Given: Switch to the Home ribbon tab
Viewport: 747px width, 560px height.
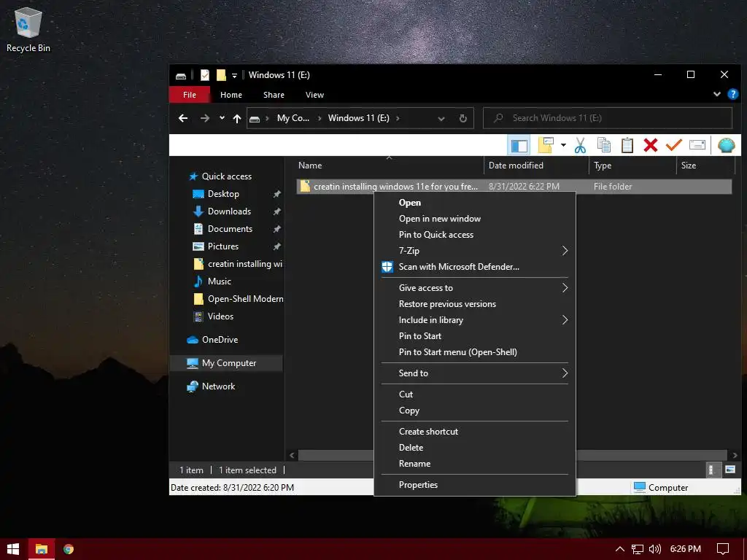Looking at the screenshot, I should 231,95.
